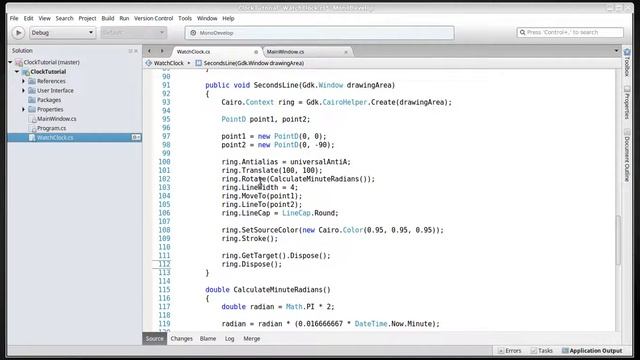The width and height of the screenshot is (640, 360).
Task: Navigate back with the left arrow
Action: coord(149,51)
